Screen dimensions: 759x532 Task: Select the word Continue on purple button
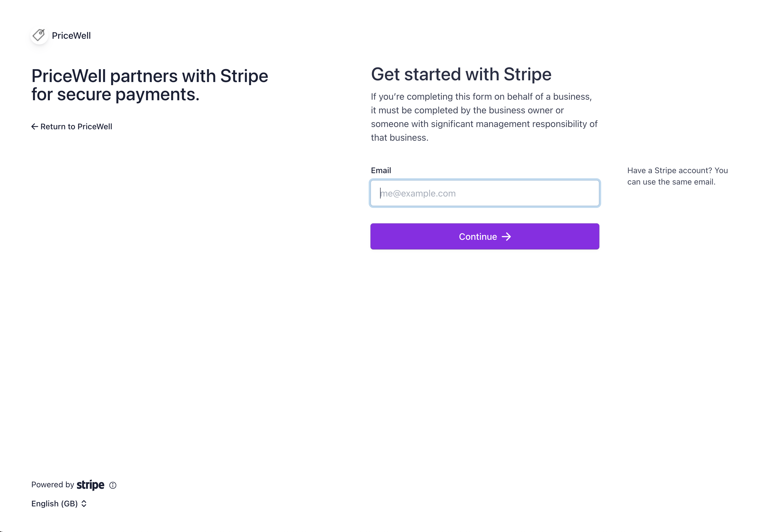[478, 237]
